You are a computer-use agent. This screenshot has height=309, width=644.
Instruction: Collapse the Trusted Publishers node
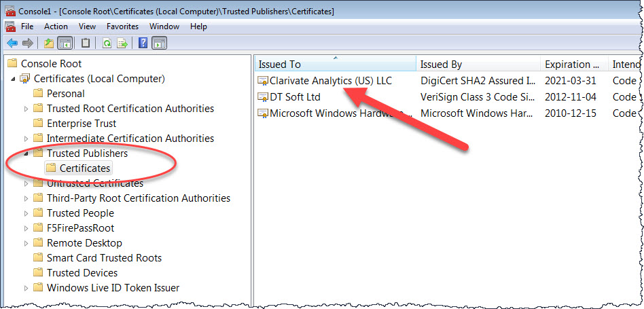point(26,154)
